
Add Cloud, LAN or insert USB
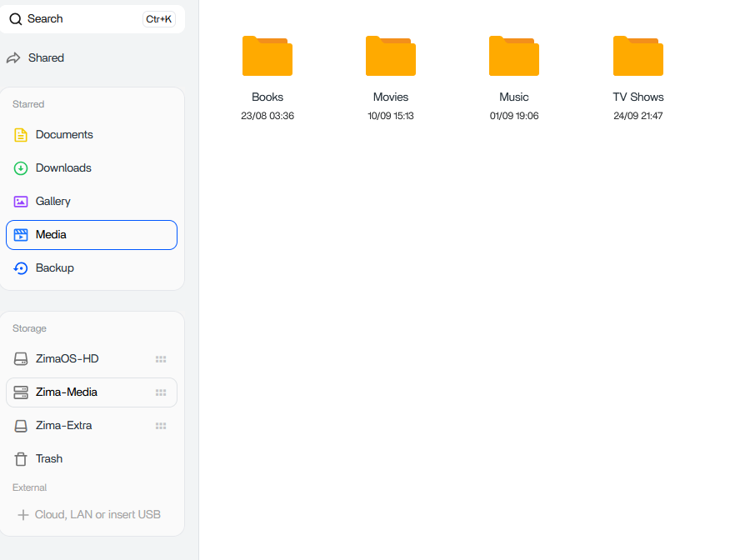tap(89, 515)
